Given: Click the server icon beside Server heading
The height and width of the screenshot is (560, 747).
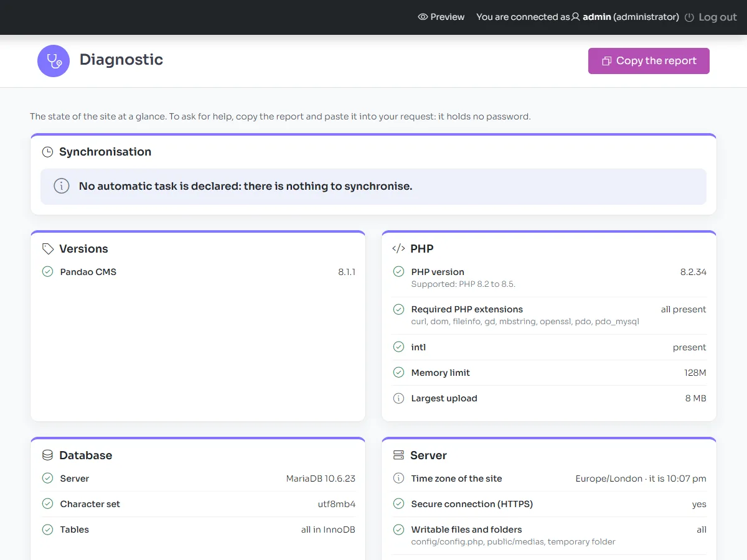Looking at the screenshot, I should pos(398,455).
